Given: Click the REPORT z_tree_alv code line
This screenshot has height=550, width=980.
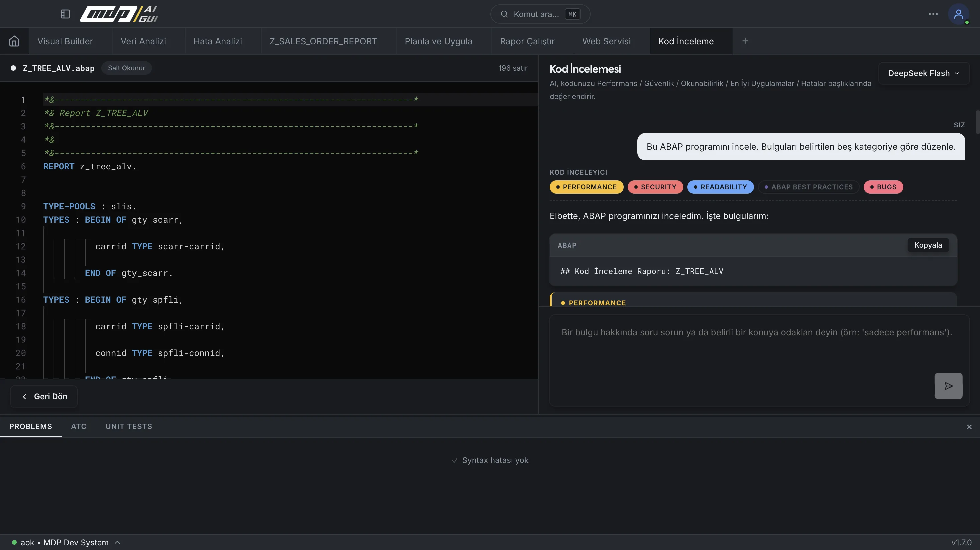Looking at the screenshot, I should 90,167.
